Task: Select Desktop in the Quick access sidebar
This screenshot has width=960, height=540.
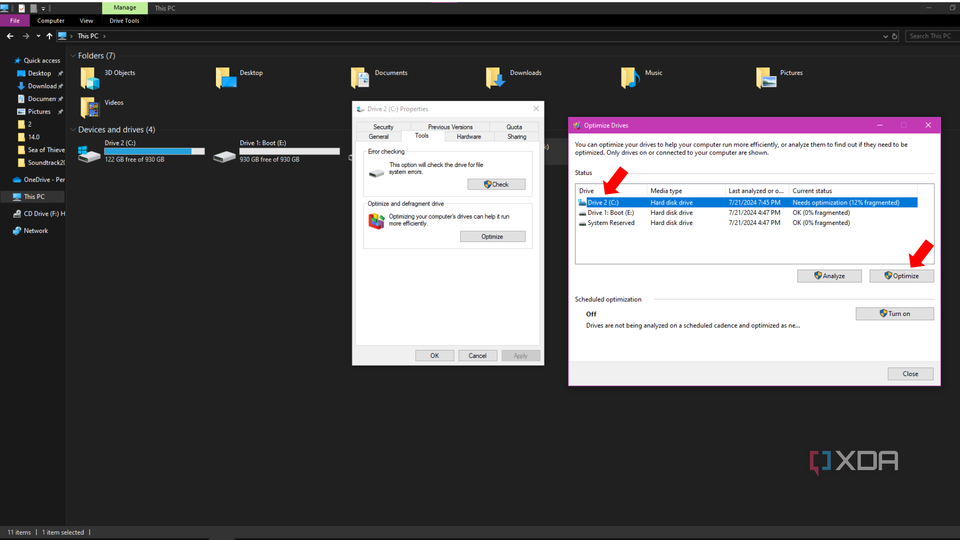Action: (x=39, y=73)
